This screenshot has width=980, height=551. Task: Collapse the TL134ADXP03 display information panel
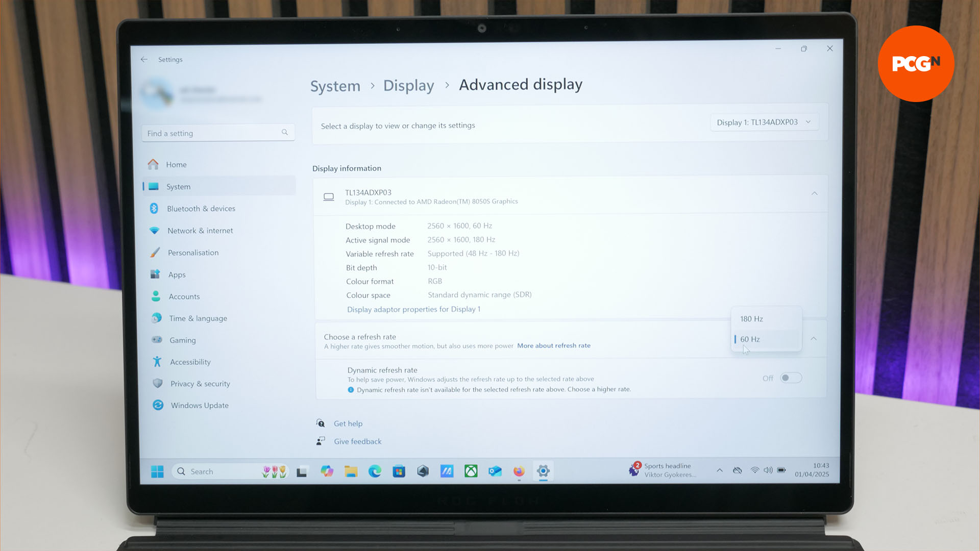coord(814,194)
